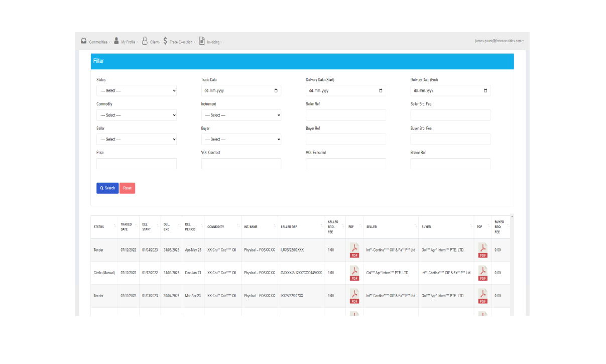606x364 pixels.
Task: Open the Trade Execution menu
Action: click(x=179, y=42)
